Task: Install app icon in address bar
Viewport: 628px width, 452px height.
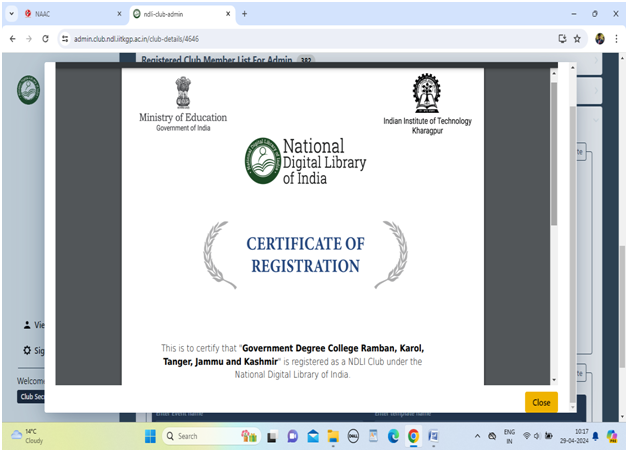Action: [562, 39]
